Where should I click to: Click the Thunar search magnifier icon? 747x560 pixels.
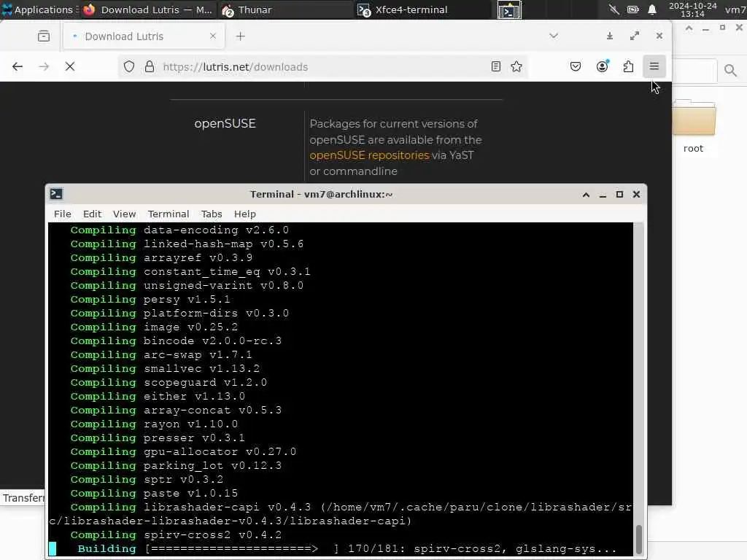[730, 71]
